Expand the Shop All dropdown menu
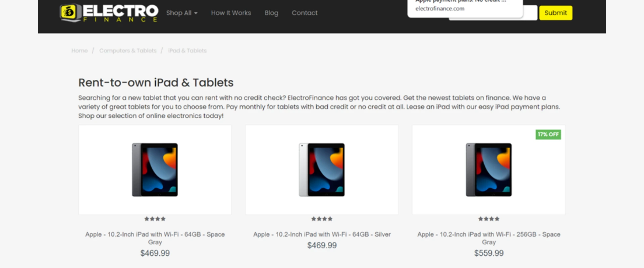This screenshot has width=644, height=268. [181, 13]
